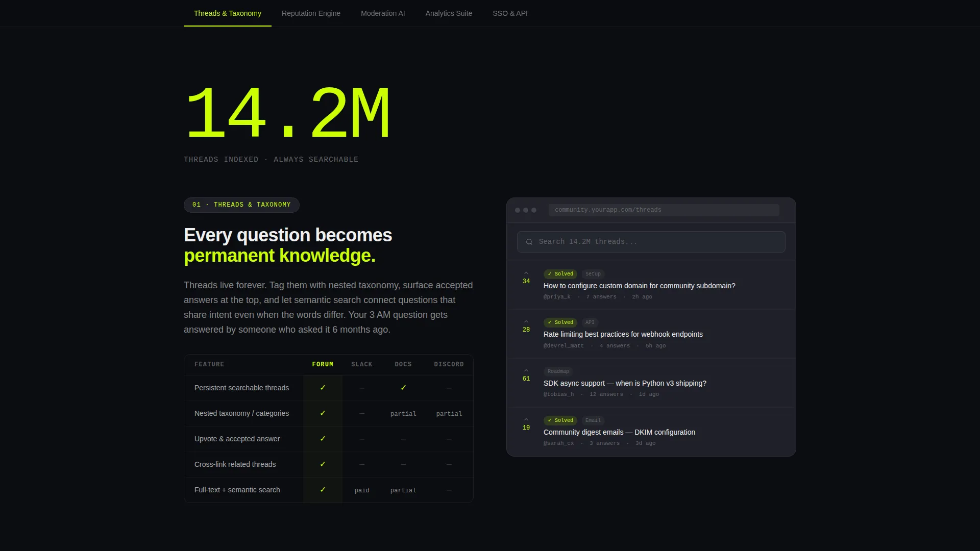Image resolution: width=980 pixels, height=551 pixels.
Task: Upvote the rate limiting webhook thread
Action: pyautogui.click(x=526, y=321)
